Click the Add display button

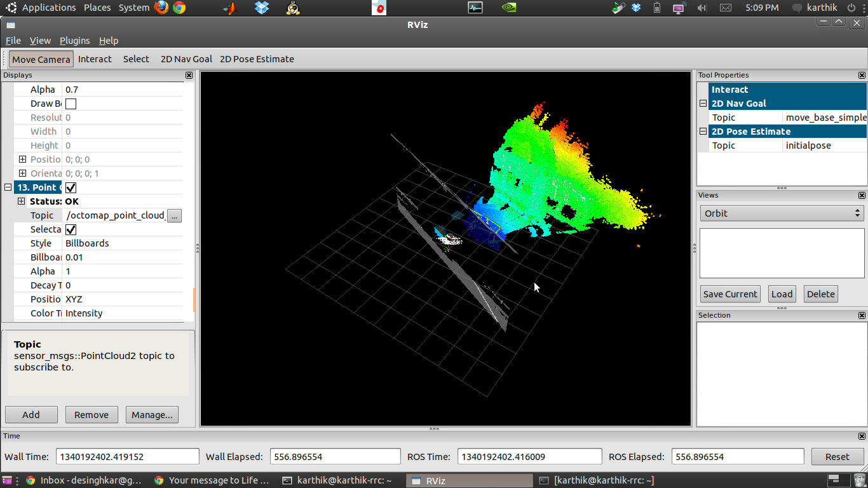tap(31, 415)
